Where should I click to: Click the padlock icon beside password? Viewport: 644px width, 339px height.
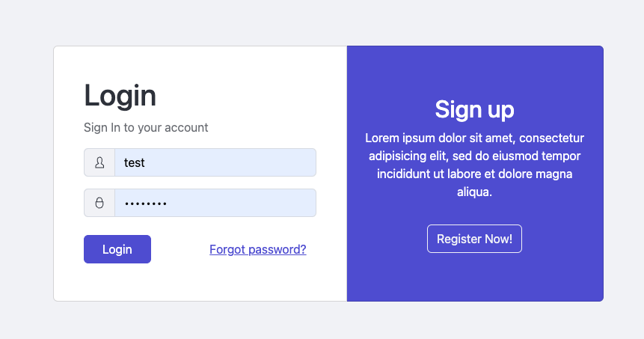coord(99,203)
